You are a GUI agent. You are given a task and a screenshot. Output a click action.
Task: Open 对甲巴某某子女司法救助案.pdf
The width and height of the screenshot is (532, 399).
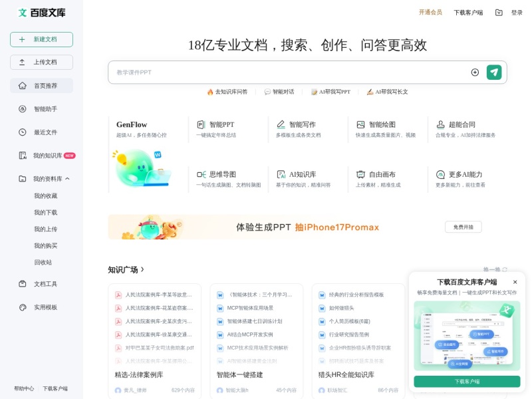point(160,348)
